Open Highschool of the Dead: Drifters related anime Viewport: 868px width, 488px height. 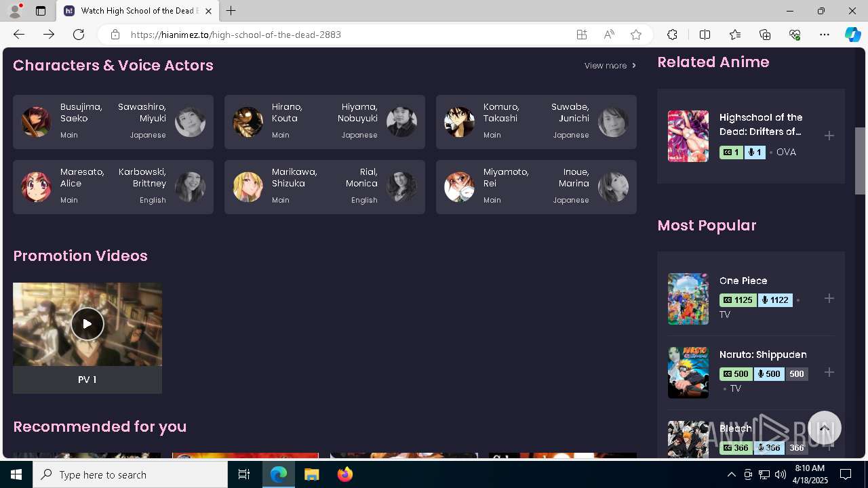761,124
